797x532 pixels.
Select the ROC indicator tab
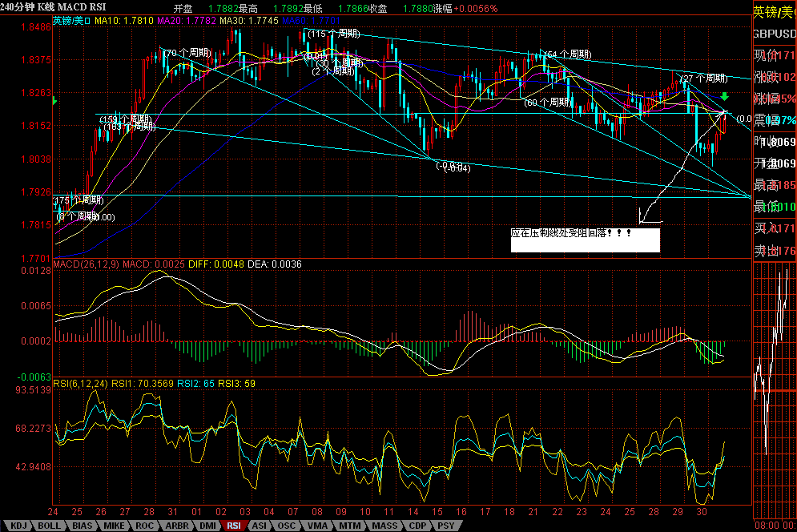pyautogui.click(x=143, y=526)
